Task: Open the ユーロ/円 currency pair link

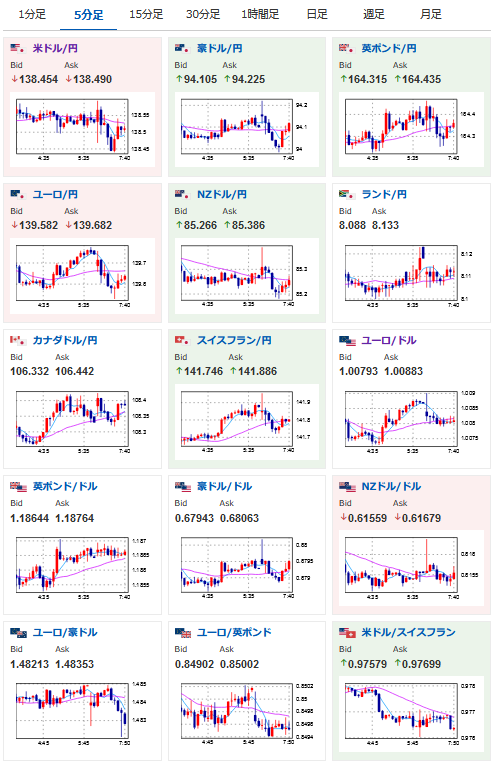Action: click(55, 194)
